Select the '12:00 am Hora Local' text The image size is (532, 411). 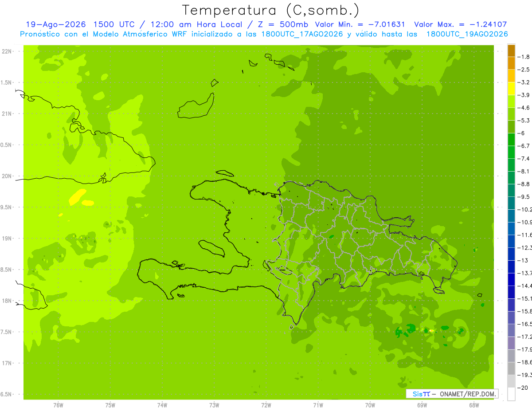tap(199, 24)
